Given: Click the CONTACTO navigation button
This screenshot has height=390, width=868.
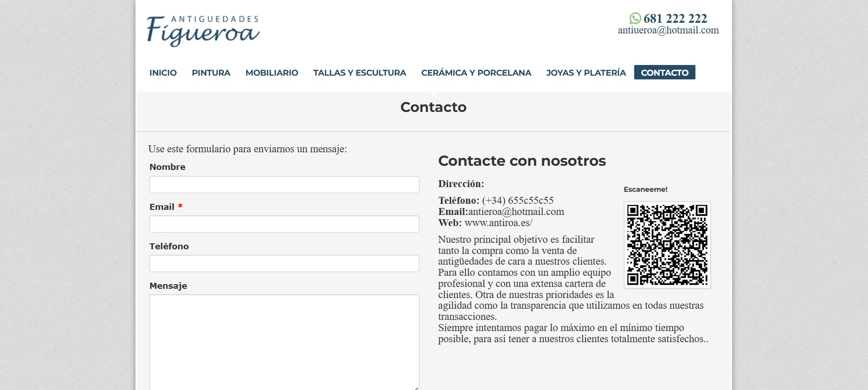Looking at the screenshot, I should click(664, 72).
